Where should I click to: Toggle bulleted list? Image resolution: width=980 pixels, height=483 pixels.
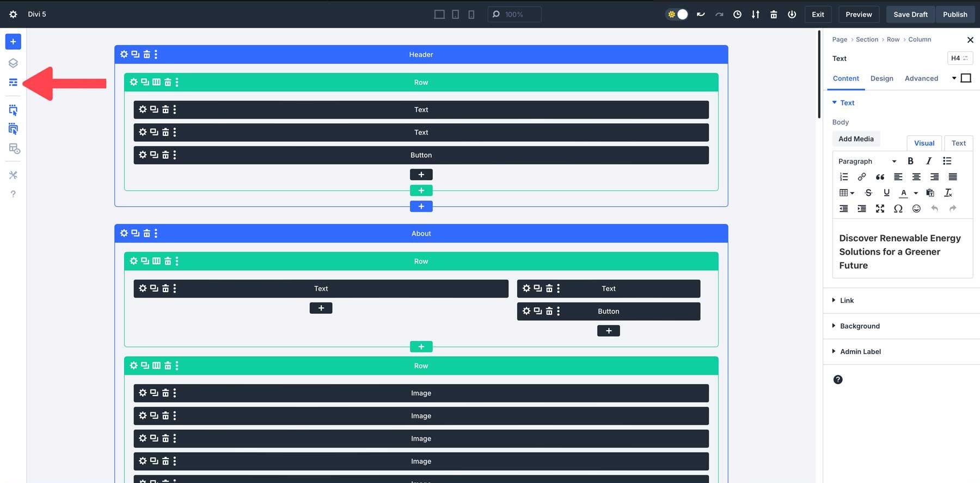pos(947,161)
